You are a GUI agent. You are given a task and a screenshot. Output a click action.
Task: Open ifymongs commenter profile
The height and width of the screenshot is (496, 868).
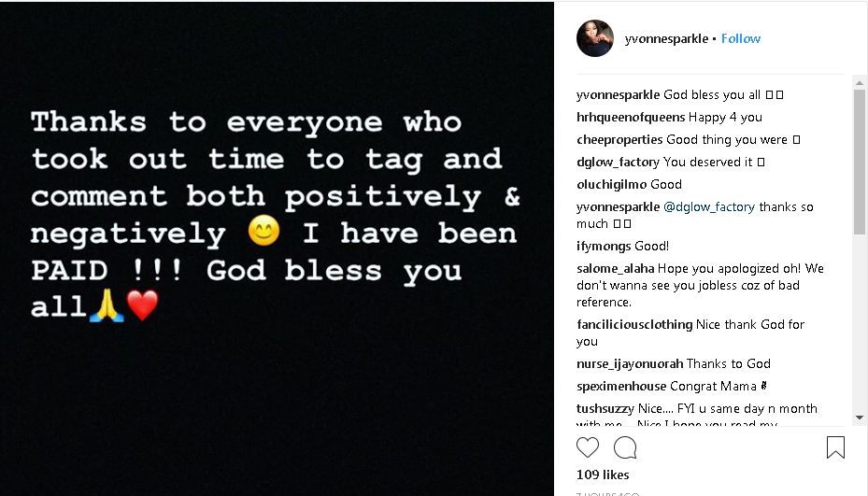pos(604,246)
